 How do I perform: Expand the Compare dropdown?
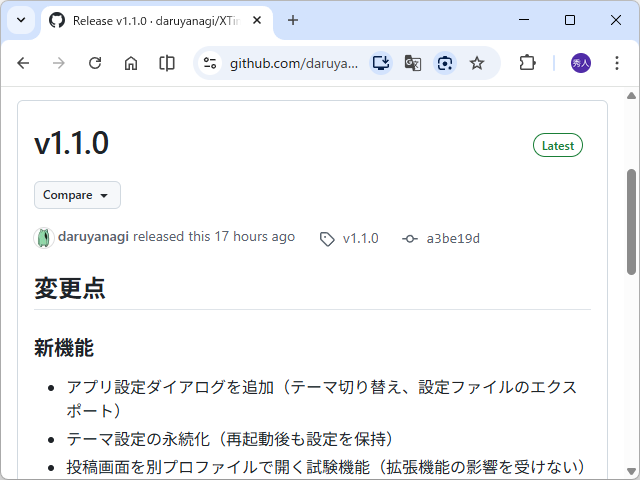[77, 195]
